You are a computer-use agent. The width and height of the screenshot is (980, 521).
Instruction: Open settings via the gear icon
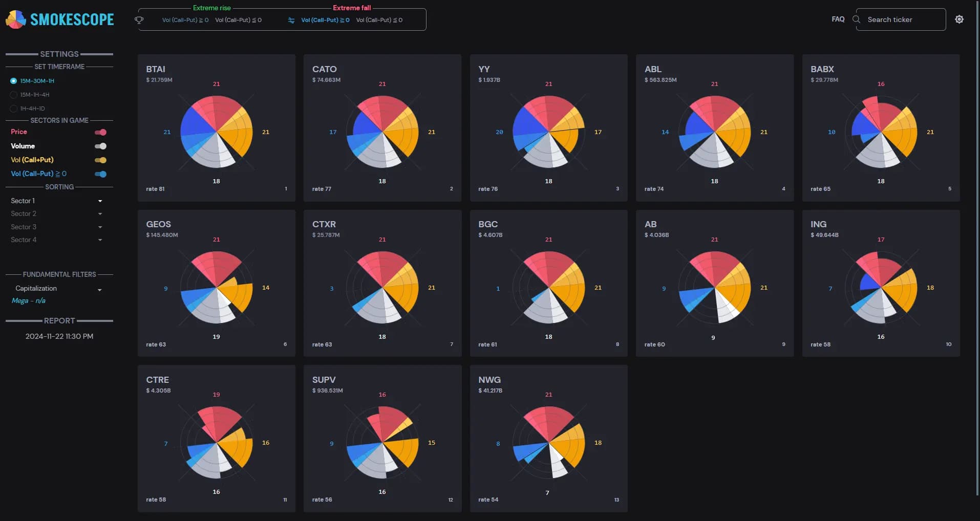[959, 19]
